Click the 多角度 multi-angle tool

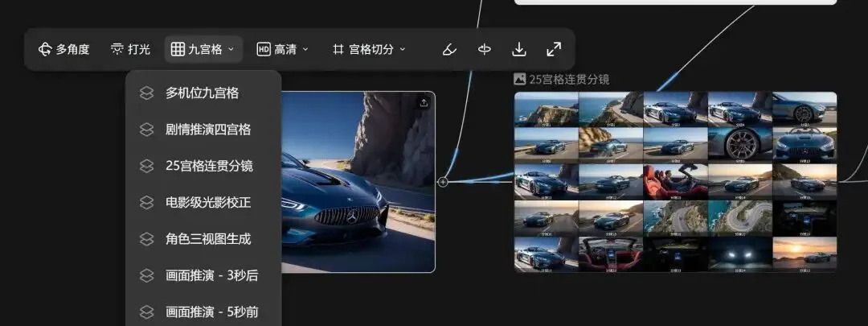click(63, 49)
